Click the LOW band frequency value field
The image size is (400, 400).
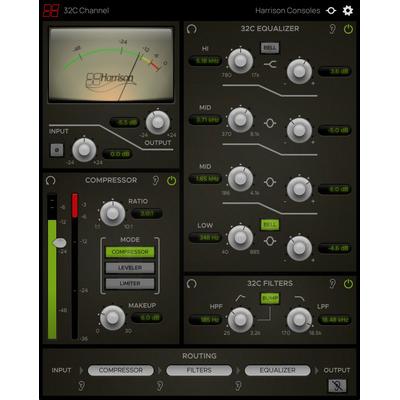point(205,237)
